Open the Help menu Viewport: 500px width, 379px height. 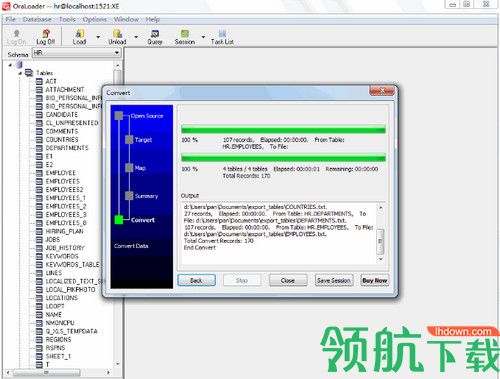[x=152, y=19]
